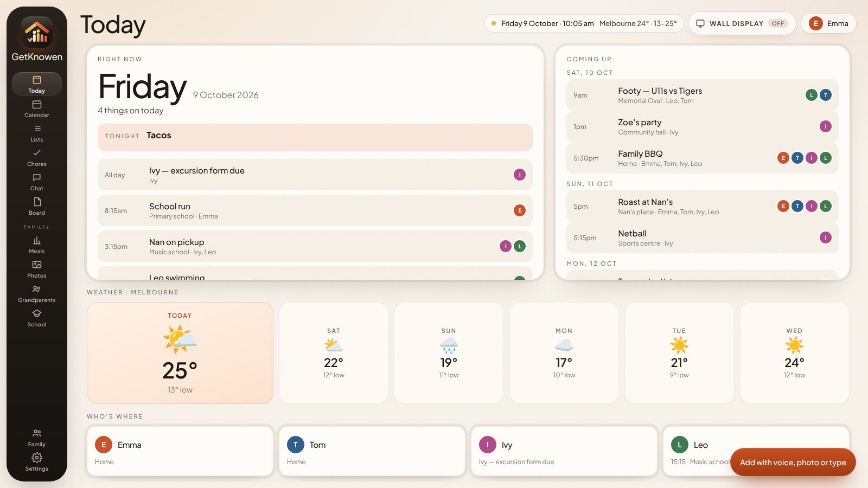Open the Photos section
Screen dimensions: 868x488
pyautogui.click(x=37, y=269)
